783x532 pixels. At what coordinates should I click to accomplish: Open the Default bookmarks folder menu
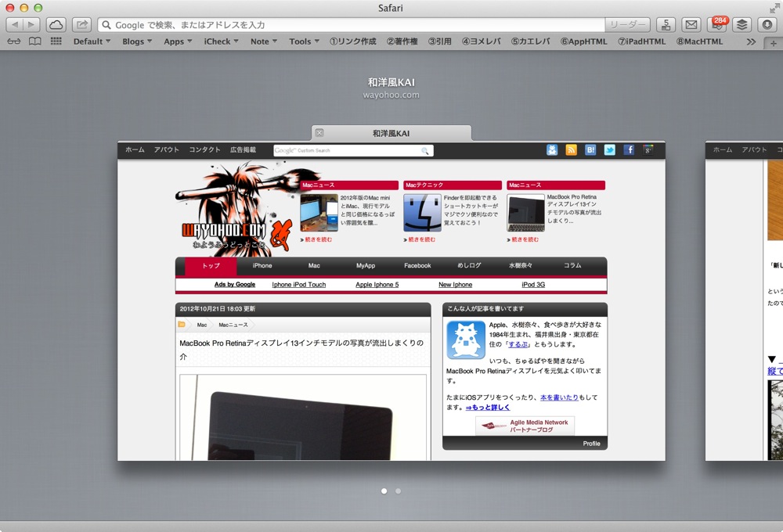click(92, 41)
